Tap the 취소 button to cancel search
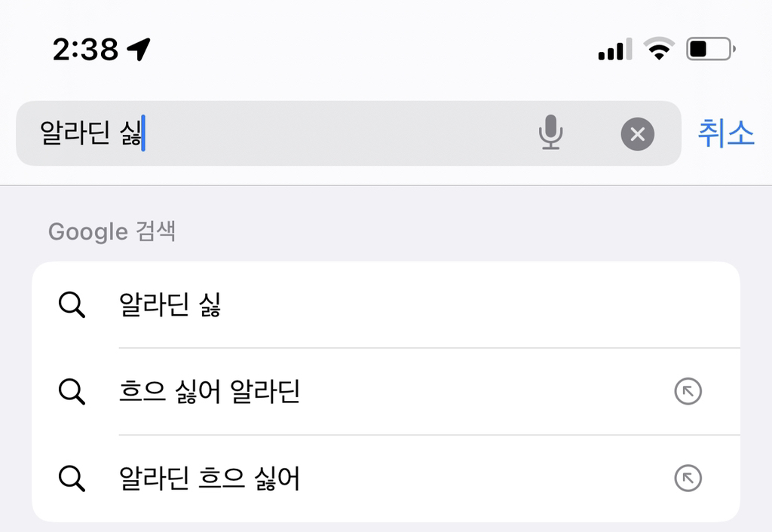772x532 pixels. click(x=725, y=133)
